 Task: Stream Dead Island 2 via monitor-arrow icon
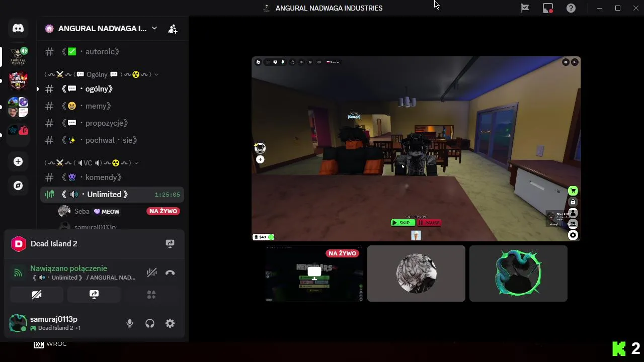(x=170, y=244)
